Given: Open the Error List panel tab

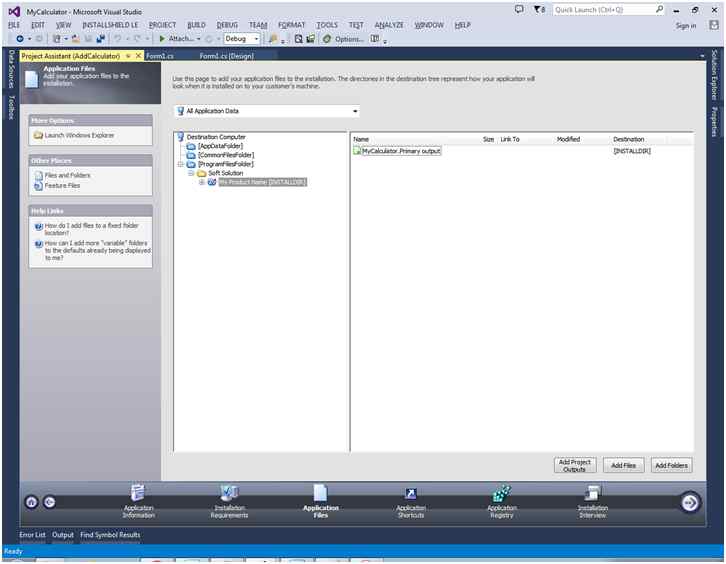Looking at the screenshot, I should [x=32, y=535].
